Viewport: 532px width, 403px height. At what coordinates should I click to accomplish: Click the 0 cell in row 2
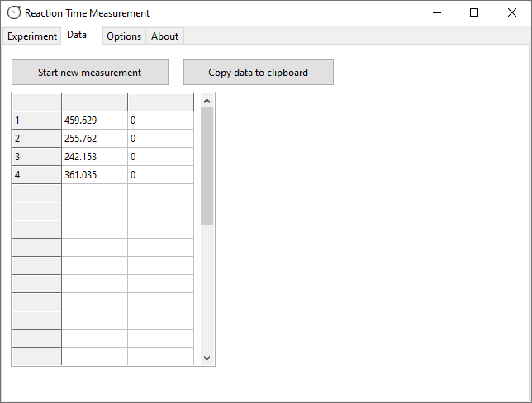161,139
